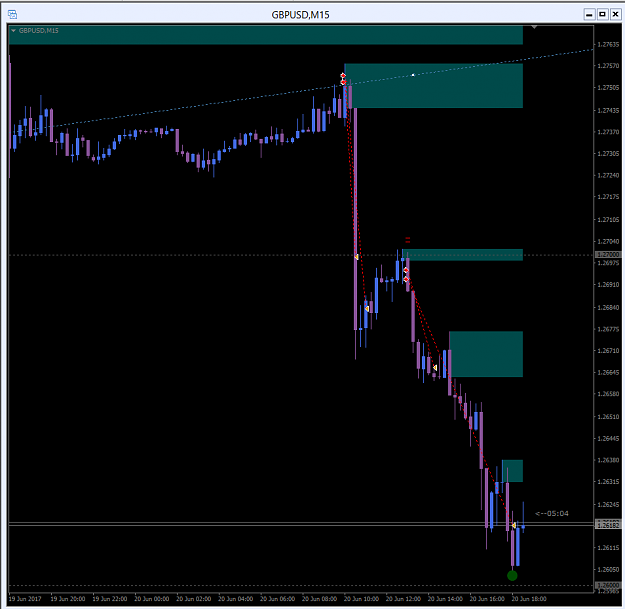Click the 19 Jun 20:00 time label
The width and height of the screenshot is (625, 609).
coord(68,599)
